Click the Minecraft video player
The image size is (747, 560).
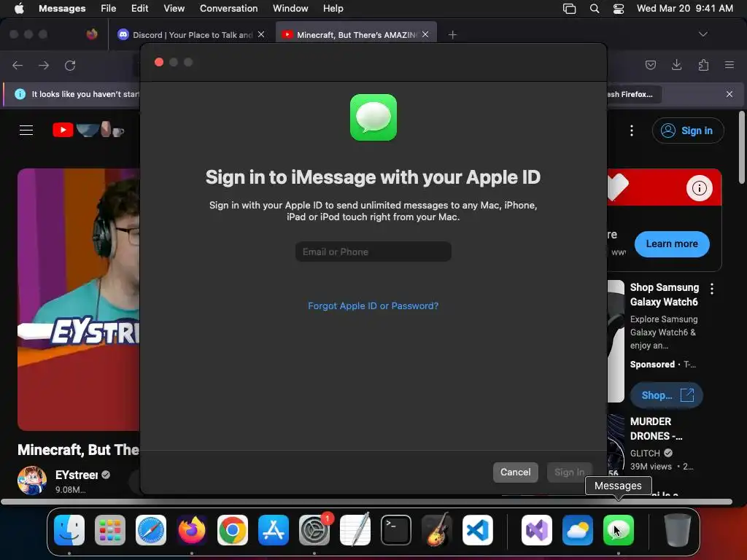click(79, 300)
